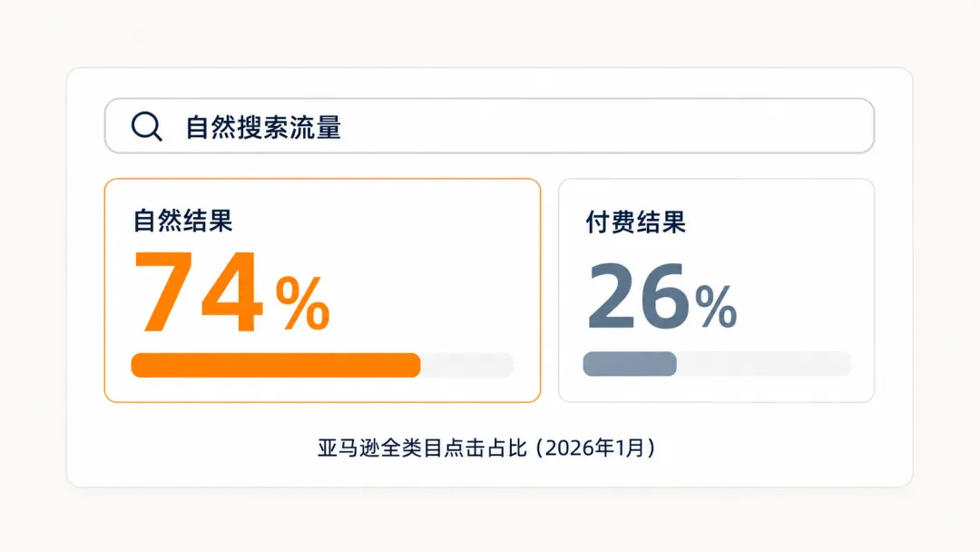Click the empty track of the gray bar
This screenshot has height=552, width=980.
coord(764,364)
